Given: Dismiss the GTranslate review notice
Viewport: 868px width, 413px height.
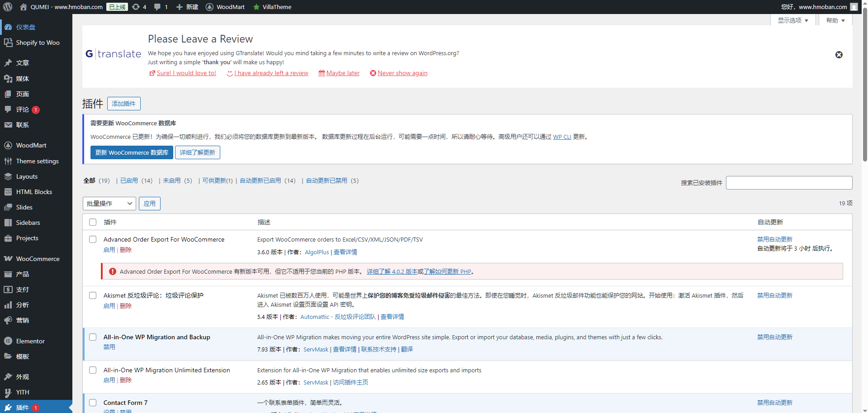Looking at the screenshot, I should [839, 55].
